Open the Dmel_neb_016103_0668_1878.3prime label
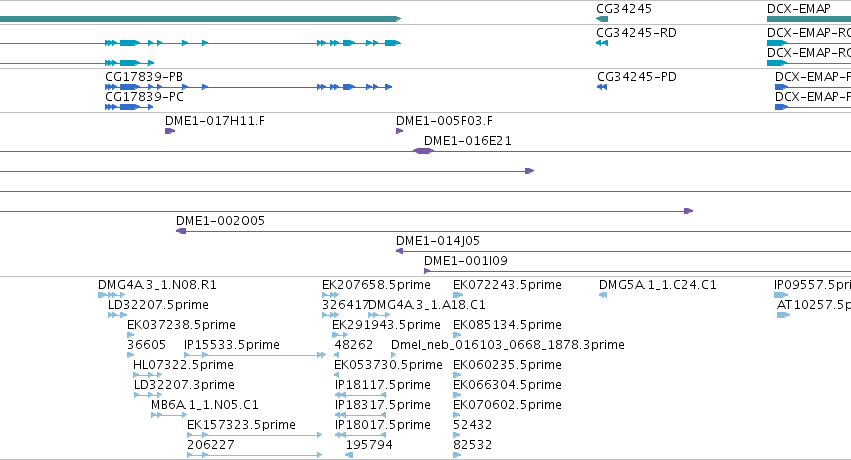 507,345
